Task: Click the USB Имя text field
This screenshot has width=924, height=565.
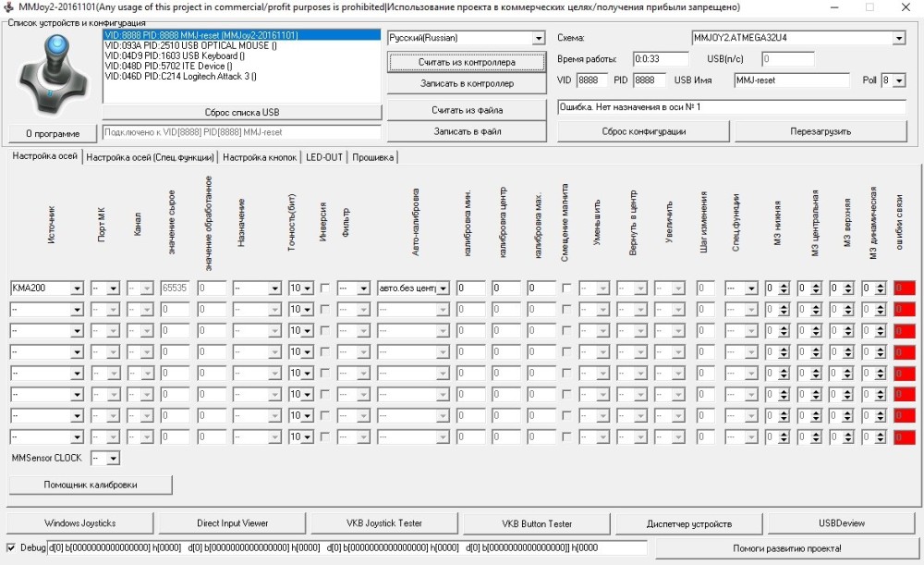Action: (791, 80)
